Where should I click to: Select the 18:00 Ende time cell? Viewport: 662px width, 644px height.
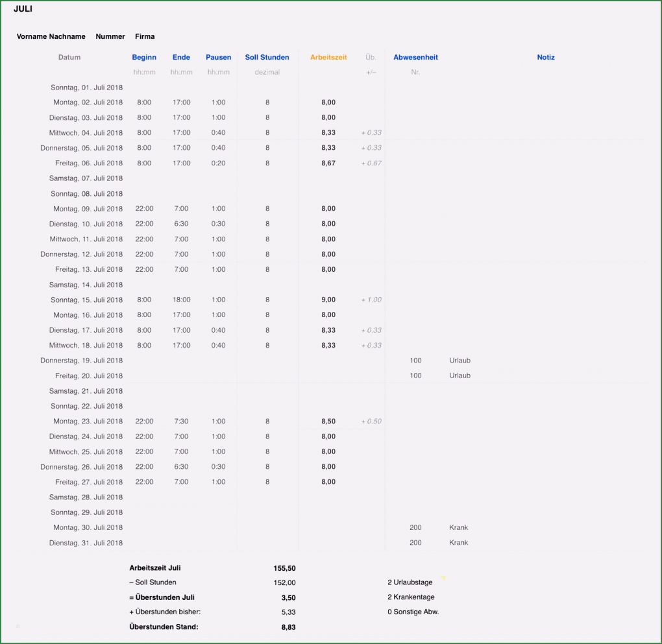point(181,300)
